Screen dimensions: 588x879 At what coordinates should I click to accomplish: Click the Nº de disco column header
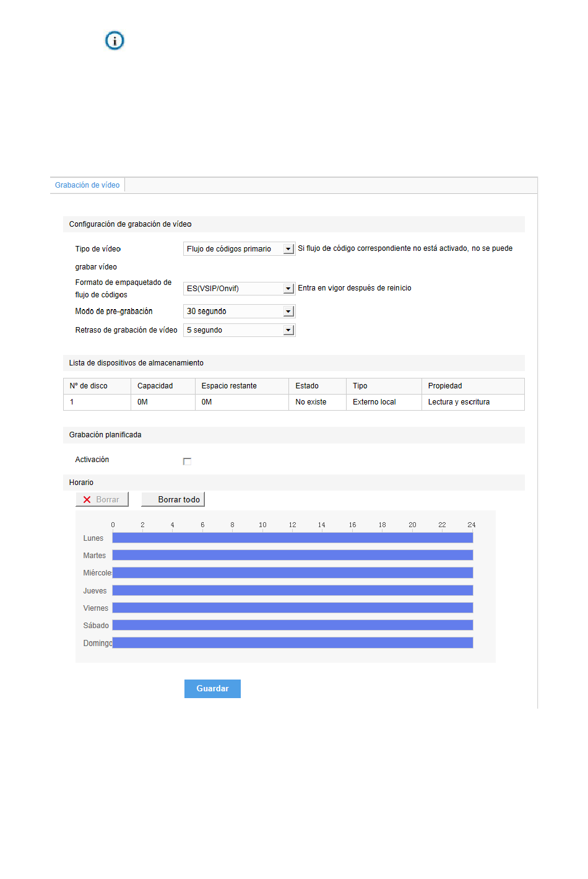pos(89,386)
